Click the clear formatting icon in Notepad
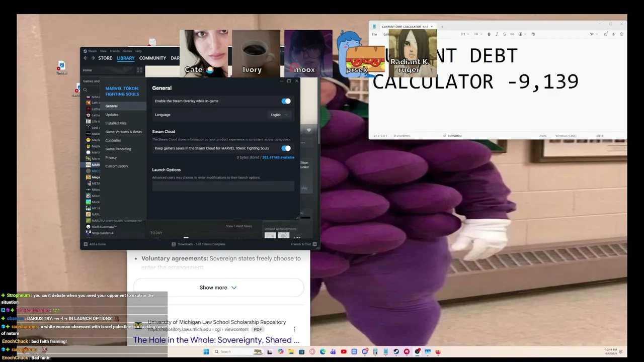 point(533,34)
